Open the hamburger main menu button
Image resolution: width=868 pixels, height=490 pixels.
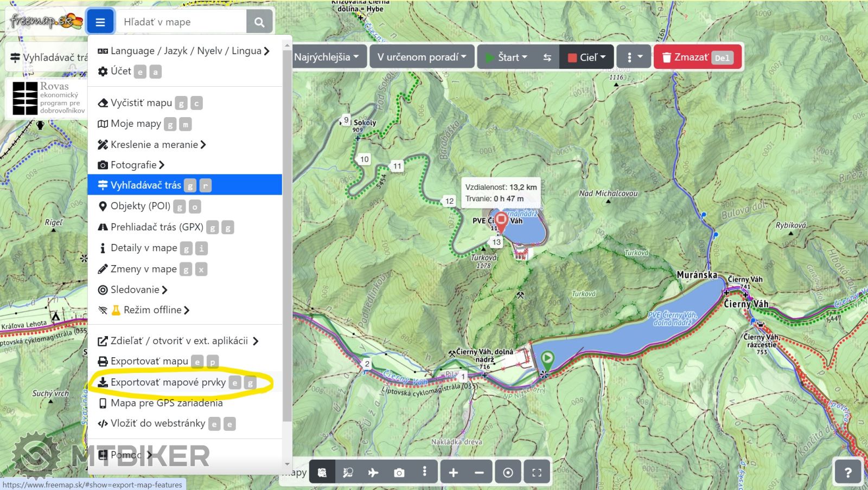[100, 22]
